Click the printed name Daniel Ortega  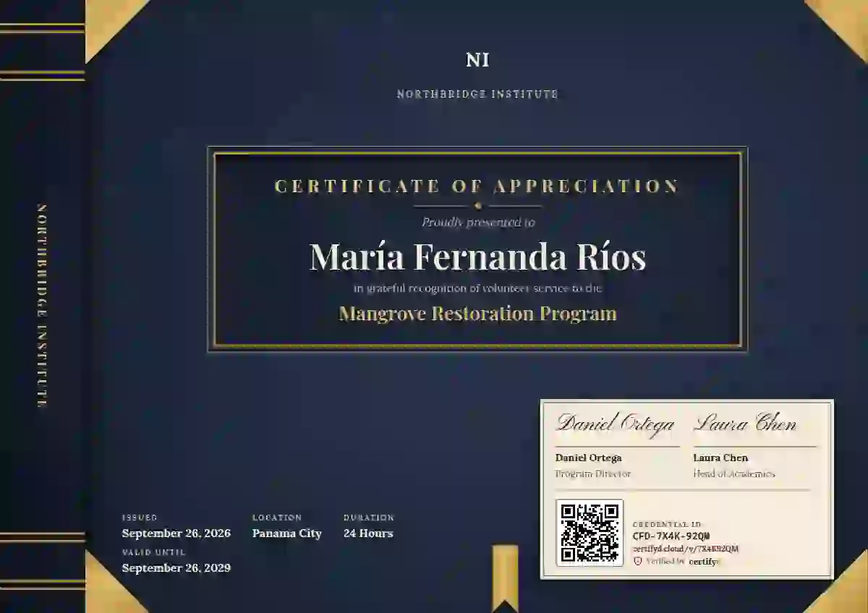(588, 458)
